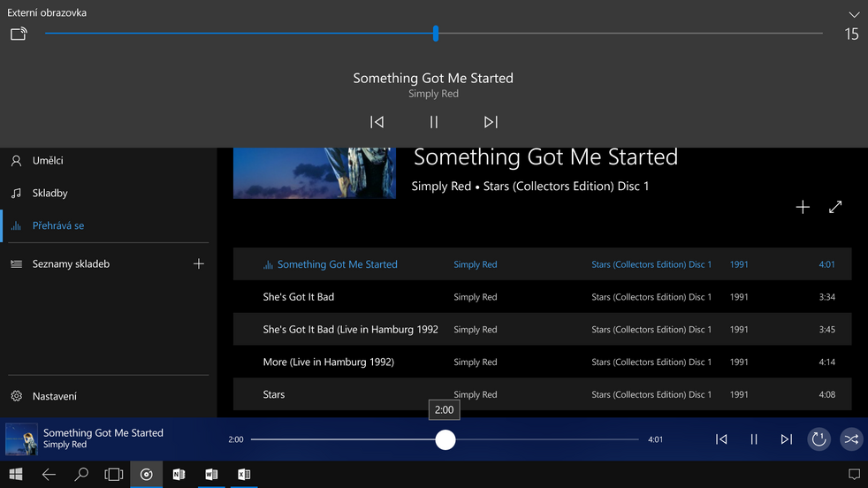Click the Stars (Collectors Edition) Disc 1 header text

[x=566, y=187]
